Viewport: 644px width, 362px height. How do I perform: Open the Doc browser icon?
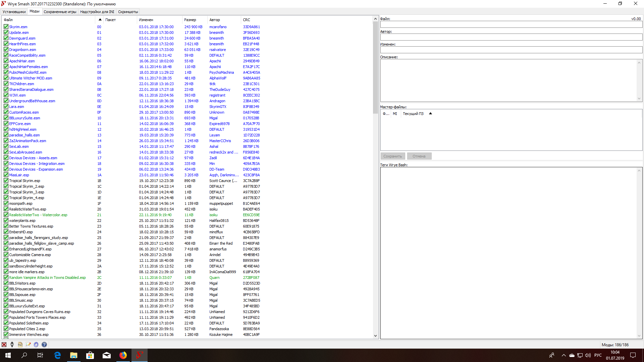click(20, 345)
